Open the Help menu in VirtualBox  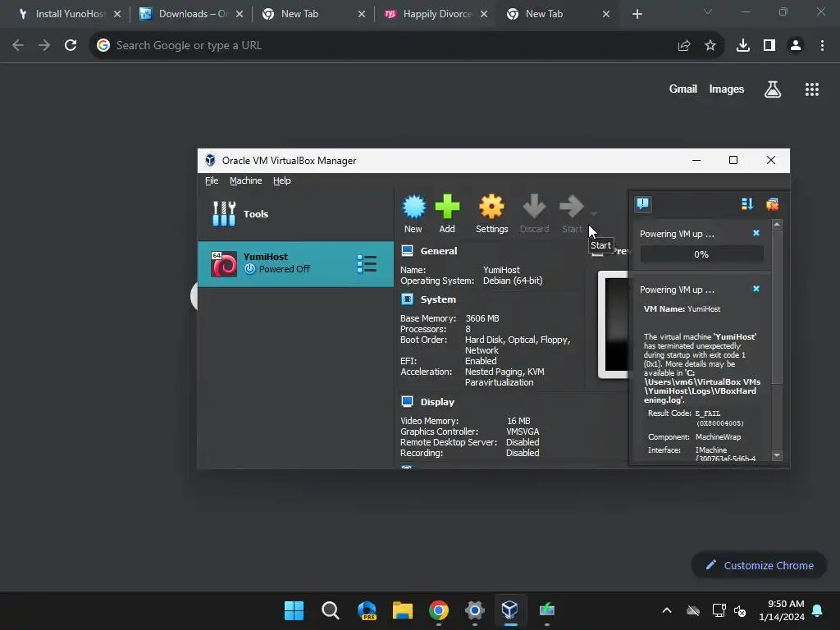point(282,180)
